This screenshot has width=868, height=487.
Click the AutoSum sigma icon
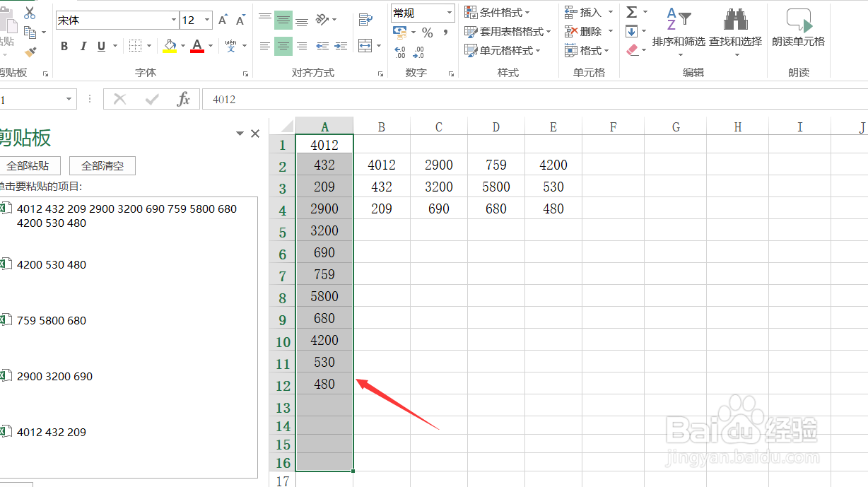[632, 12]
